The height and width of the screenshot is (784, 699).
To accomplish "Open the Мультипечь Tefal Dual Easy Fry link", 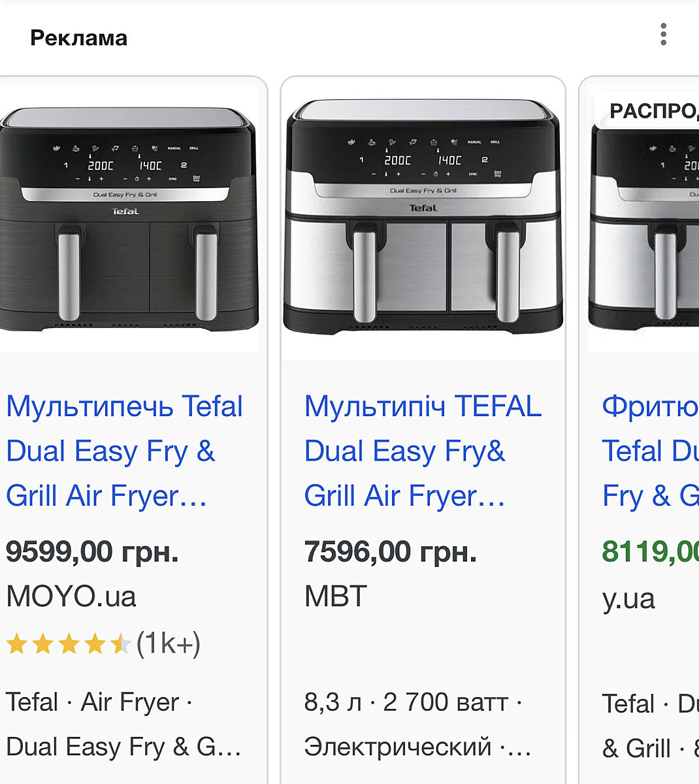I will 124,451.
